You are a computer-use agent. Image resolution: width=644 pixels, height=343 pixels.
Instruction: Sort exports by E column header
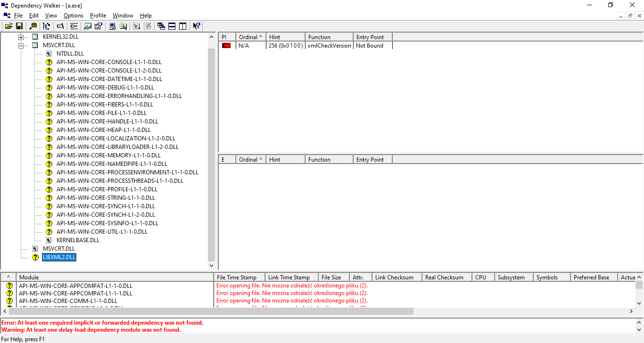[227, 160]
